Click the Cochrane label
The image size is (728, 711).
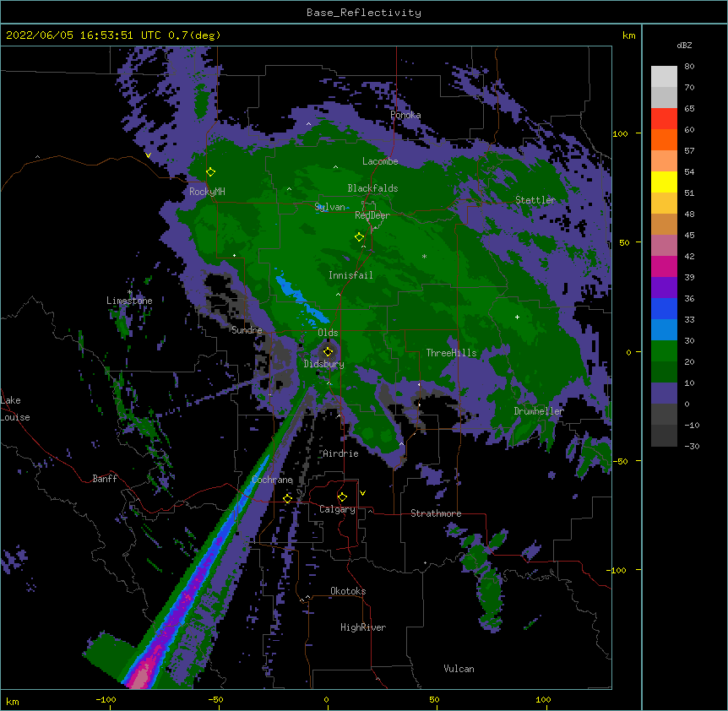click(272, 480)
